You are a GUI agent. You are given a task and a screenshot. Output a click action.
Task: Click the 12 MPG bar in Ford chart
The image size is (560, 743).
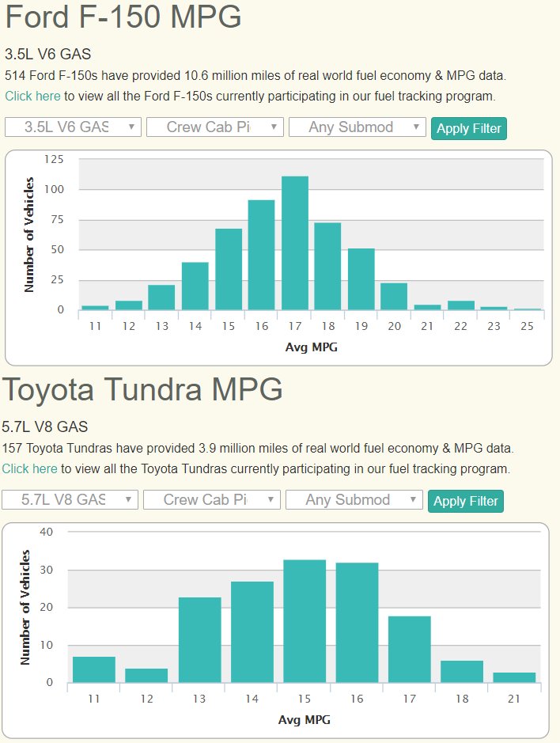pyautogui.click(x=129, y=305)
